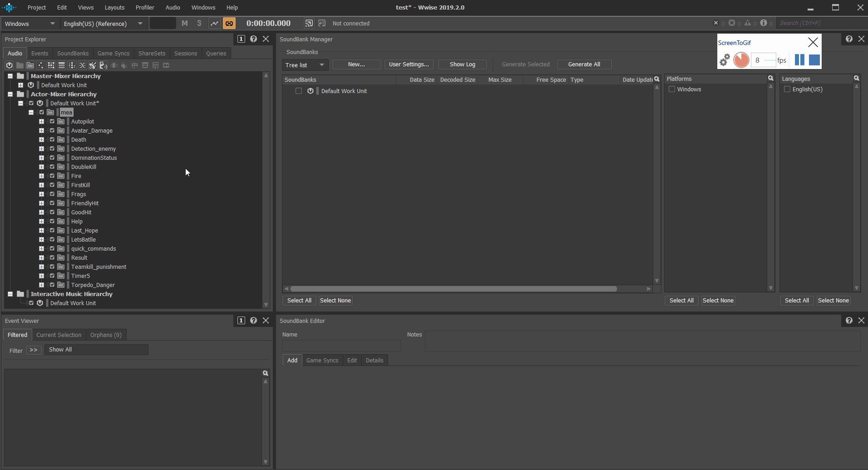Toggle the orange link button in toolbar
The width and height of the screenshot is (868, 470).
coord(229,23)
